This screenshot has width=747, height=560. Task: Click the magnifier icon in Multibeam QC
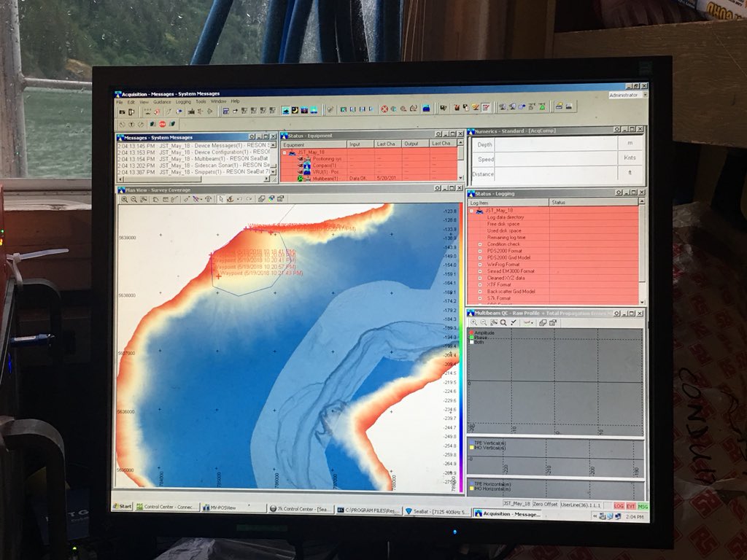503,323
